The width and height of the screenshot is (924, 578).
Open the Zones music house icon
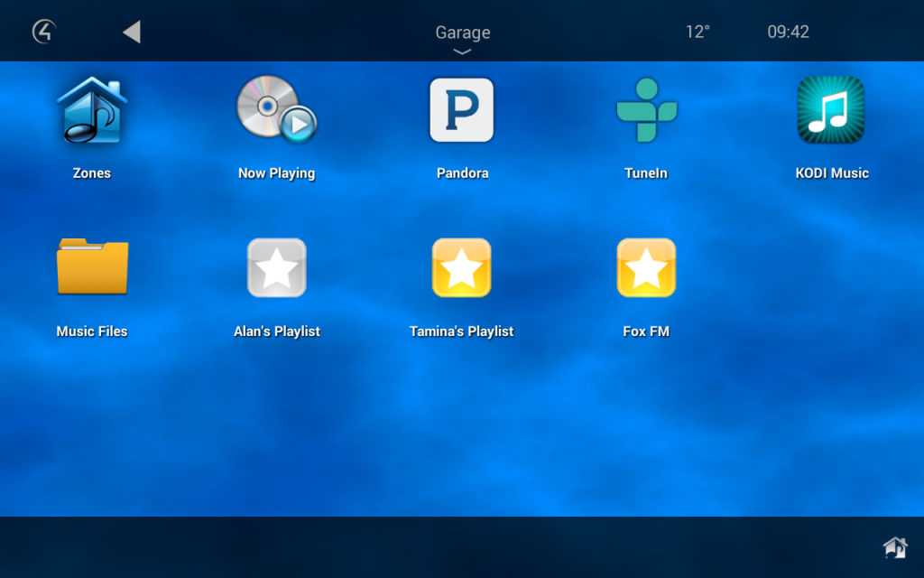point(92,110)
